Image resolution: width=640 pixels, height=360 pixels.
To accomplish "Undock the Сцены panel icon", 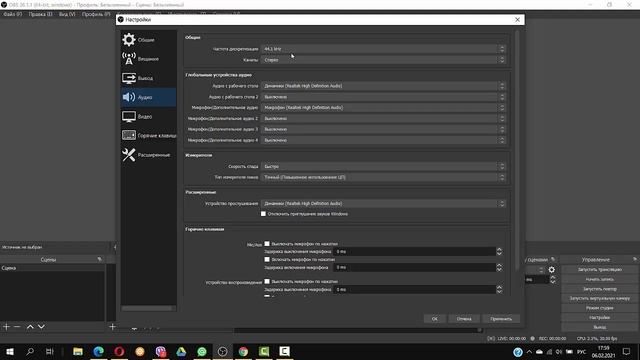I will pos(99,259).
